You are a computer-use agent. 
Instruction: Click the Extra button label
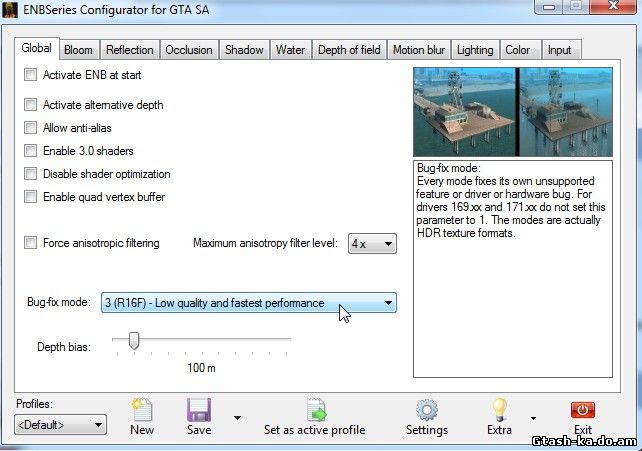500,430
